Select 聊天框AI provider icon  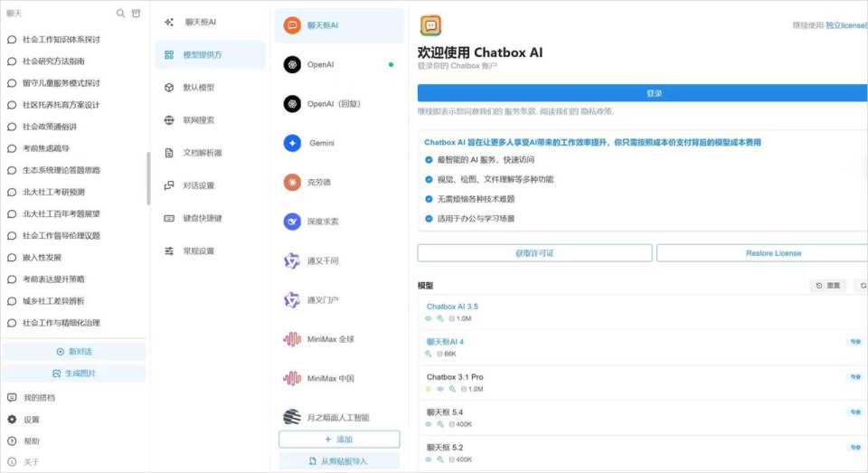tap(292, 25)
